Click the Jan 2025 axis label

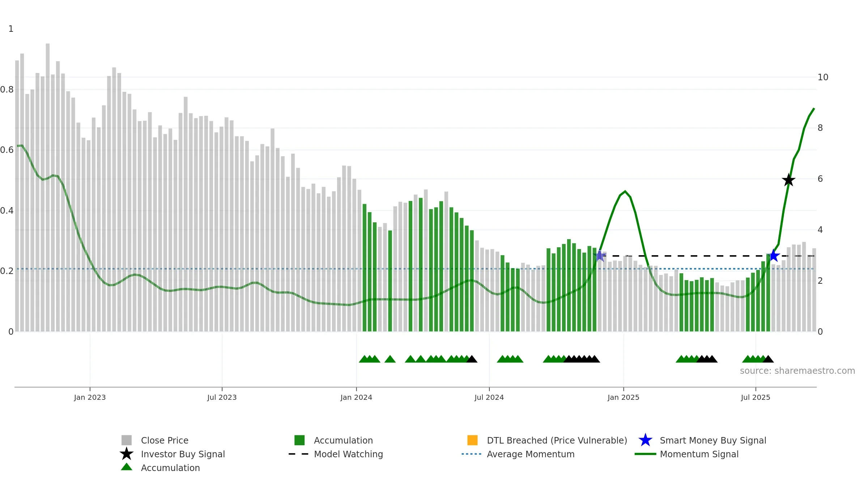[x=624, y=397]
